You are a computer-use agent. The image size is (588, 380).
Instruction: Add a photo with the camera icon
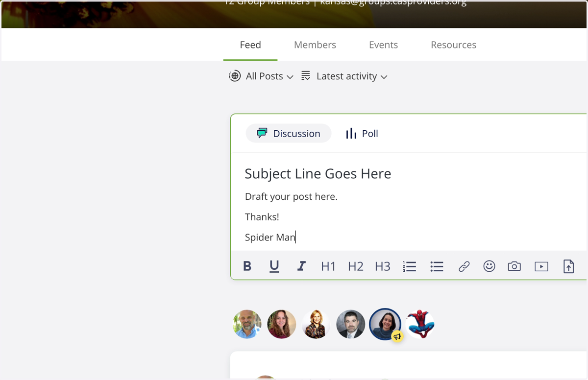coord(514,266)
